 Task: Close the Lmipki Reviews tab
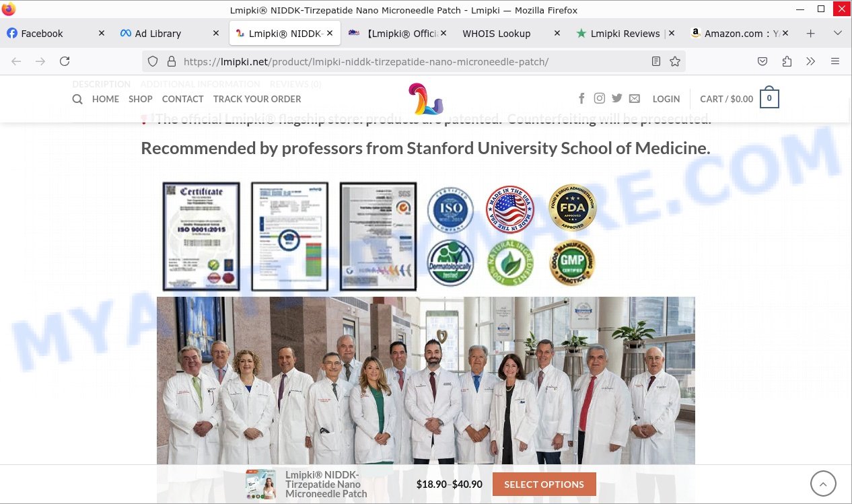point(671,33)
